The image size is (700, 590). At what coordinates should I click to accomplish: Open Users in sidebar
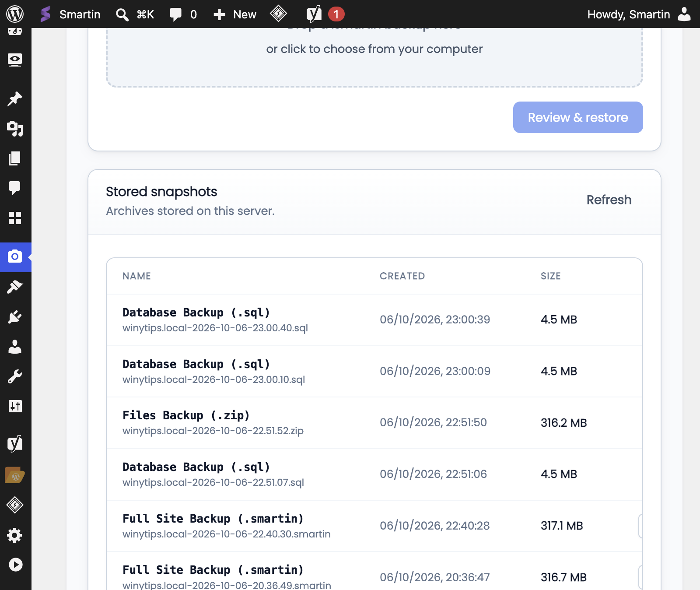click(15, 347)
